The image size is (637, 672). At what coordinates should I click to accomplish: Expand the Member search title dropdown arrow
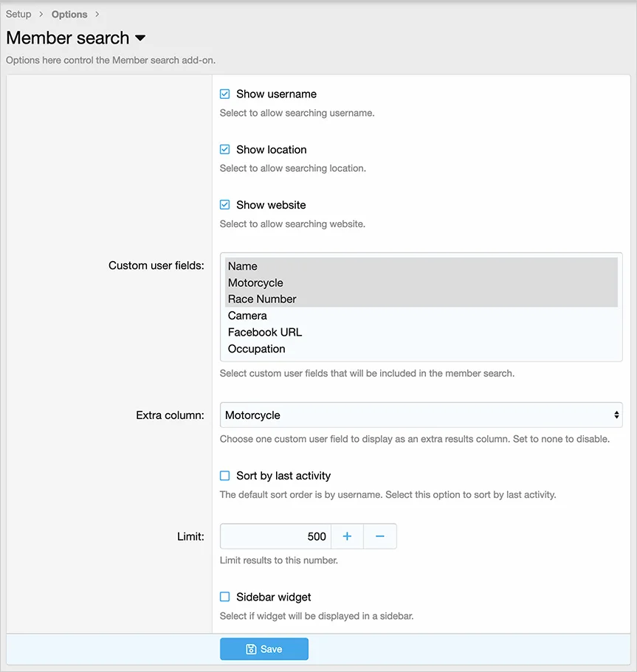click(140, 38)
